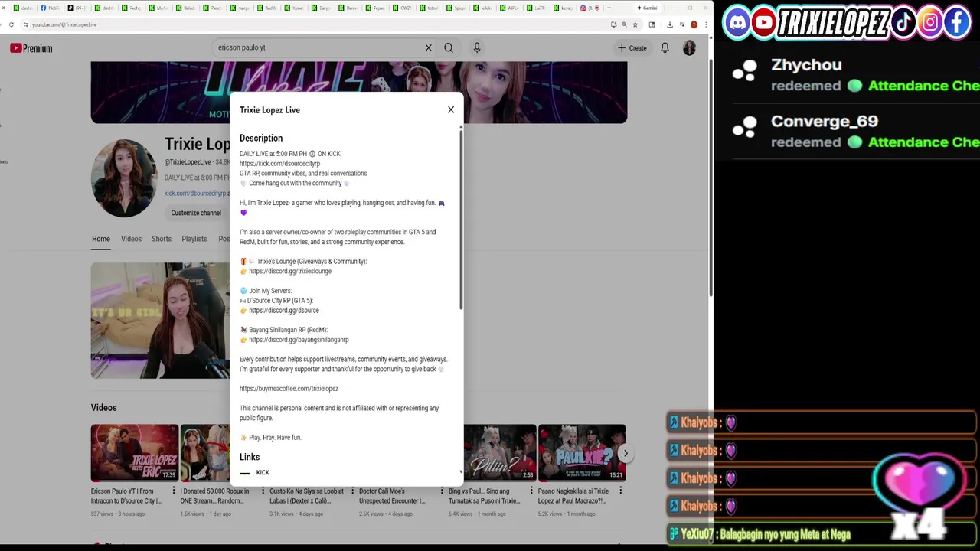Reload the page with browser refresh icon
Screen dimensions: 980x551
[x=11, y=24]
